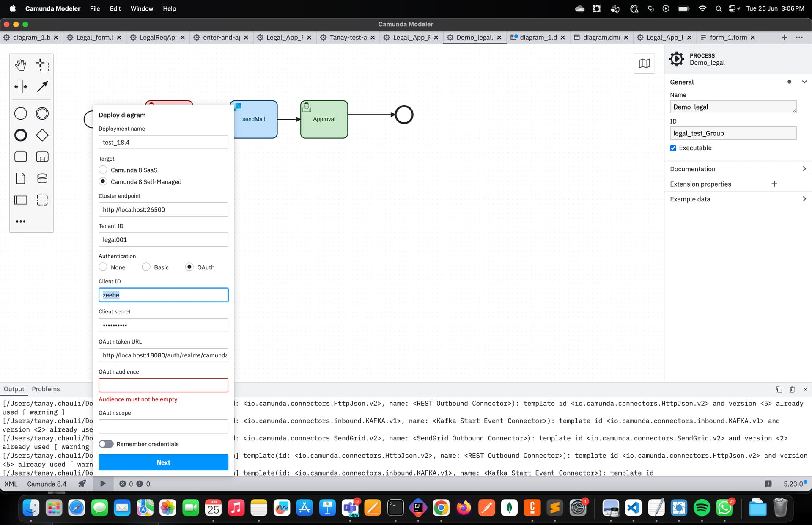Image resolution: width=812 pixels, height=525 pixels.
Task: Change the Camunda 8.4 engine version
Action: tap(47, 484)
